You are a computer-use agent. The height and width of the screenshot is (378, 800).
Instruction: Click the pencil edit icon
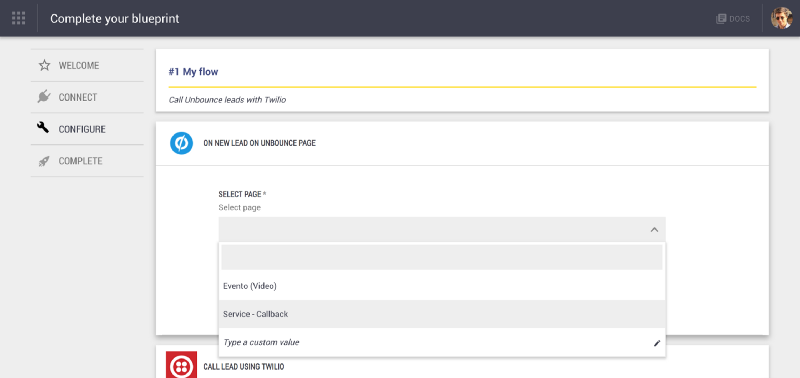(657, 343)
